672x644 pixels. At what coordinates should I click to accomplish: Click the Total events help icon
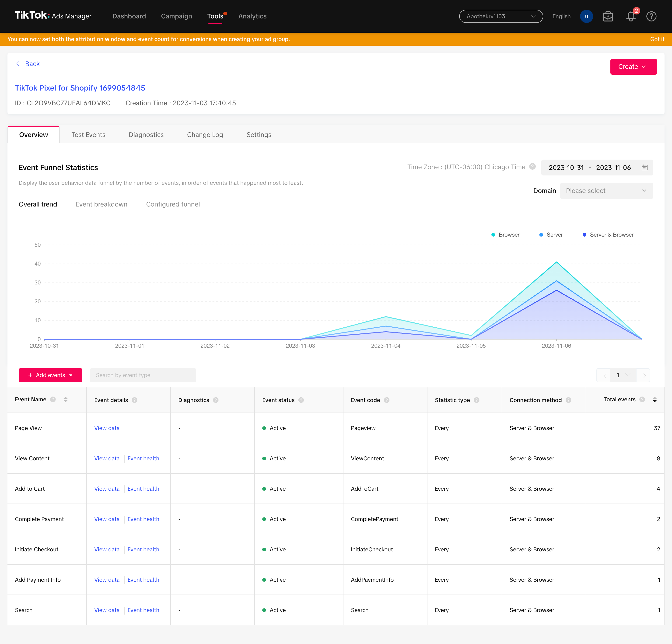[x=642, y=399]
